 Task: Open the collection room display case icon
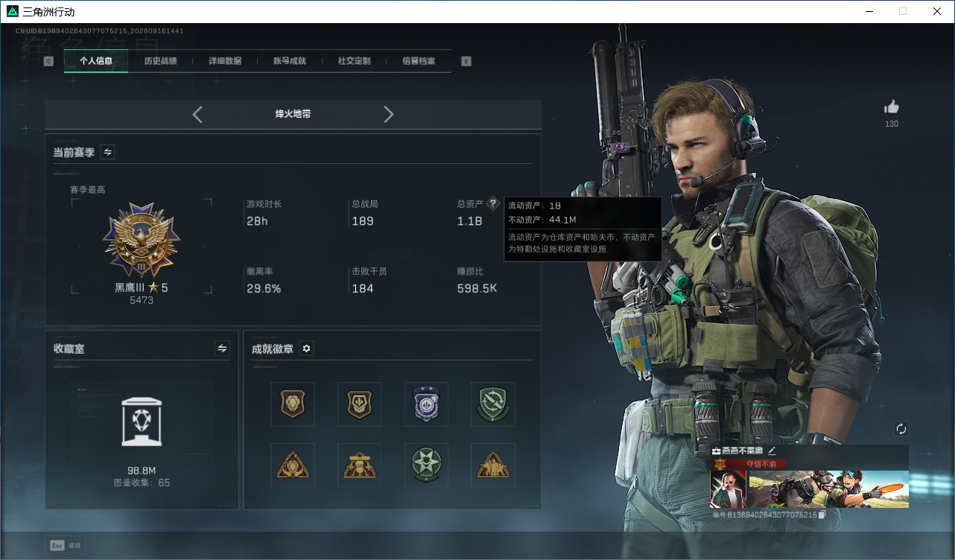(142, 421)
